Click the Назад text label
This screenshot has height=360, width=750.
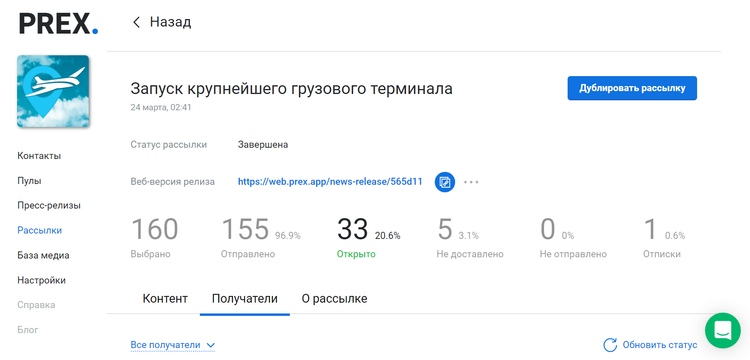click(x=170, y=22)
